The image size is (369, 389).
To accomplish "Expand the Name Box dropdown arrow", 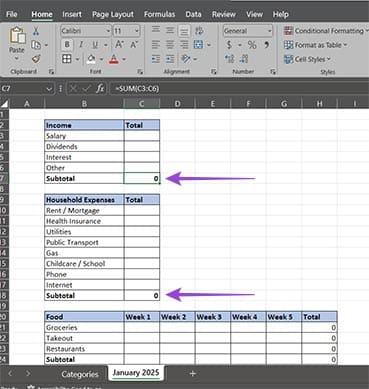I will 49,89.
